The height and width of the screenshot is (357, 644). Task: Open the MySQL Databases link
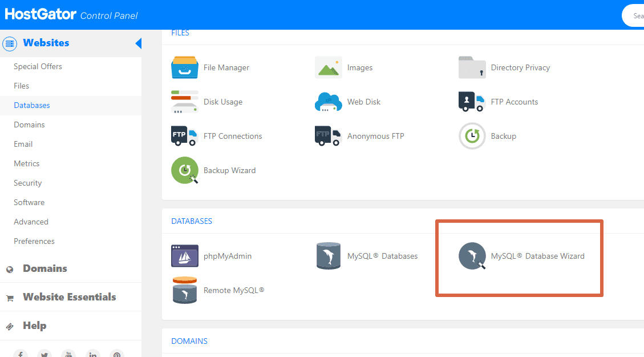(382, 256)
